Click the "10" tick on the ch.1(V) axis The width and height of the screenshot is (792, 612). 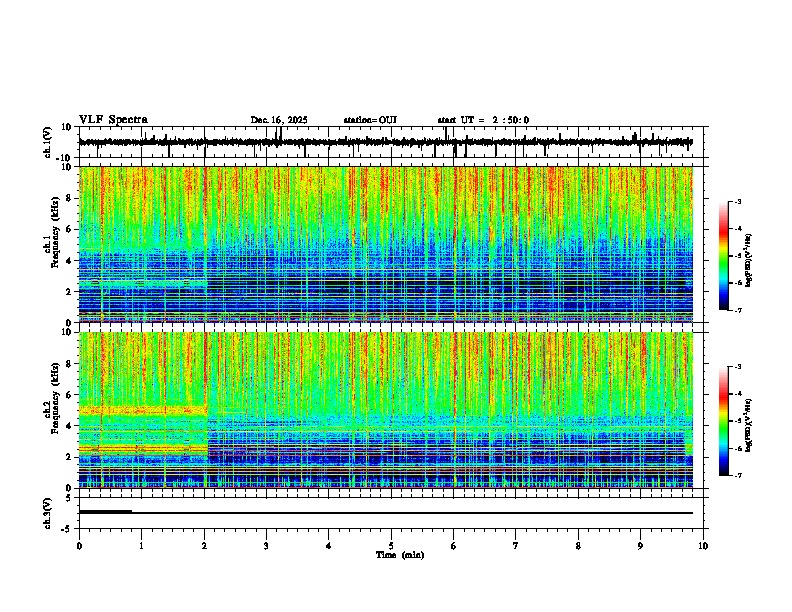(67, 127)
